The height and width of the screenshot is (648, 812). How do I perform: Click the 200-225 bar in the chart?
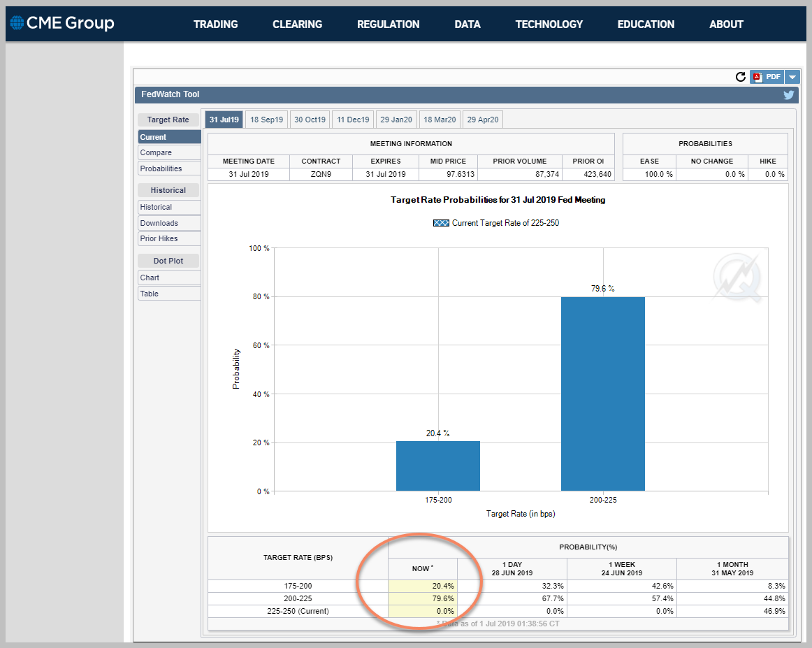click(603, 394)
